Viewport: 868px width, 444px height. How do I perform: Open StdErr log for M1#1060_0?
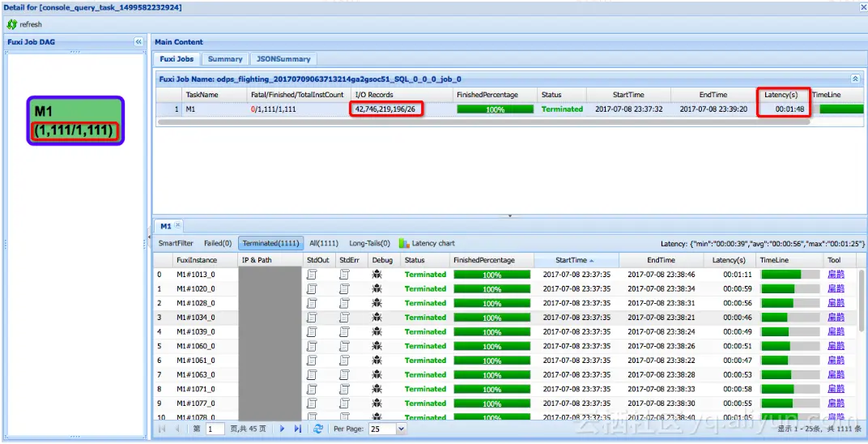pyautogui.click(x=344, y=347)
